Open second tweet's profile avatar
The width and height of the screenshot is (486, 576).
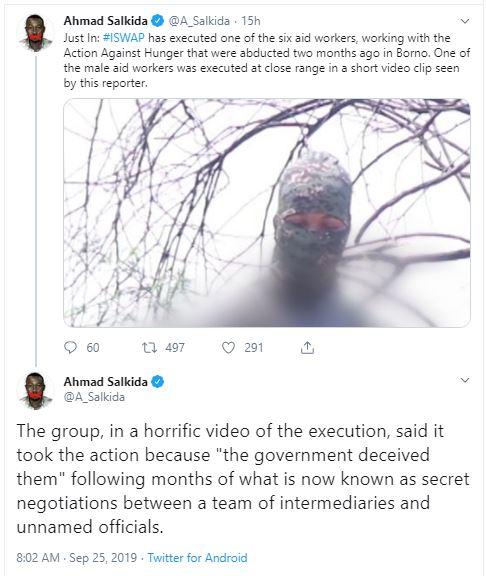point(35,391)
